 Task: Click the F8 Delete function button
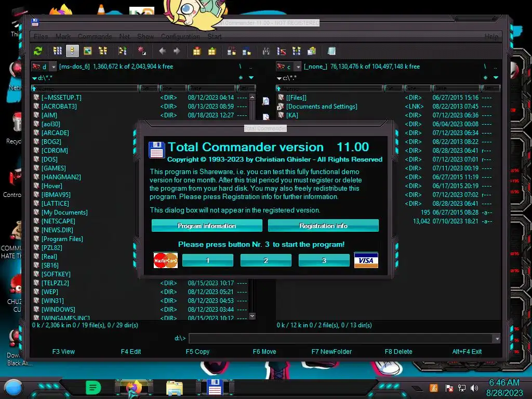[x=398, y=352]
